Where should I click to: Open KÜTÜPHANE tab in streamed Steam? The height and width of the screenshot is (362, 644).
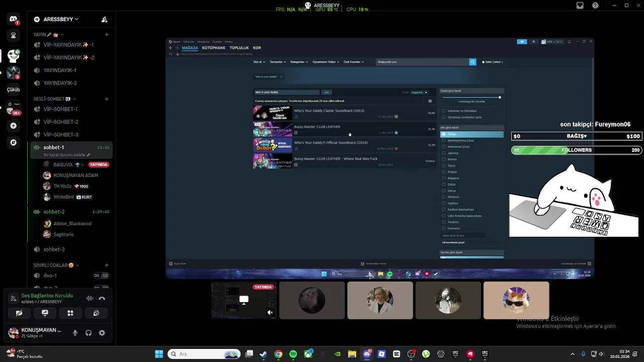click(213, 48)
